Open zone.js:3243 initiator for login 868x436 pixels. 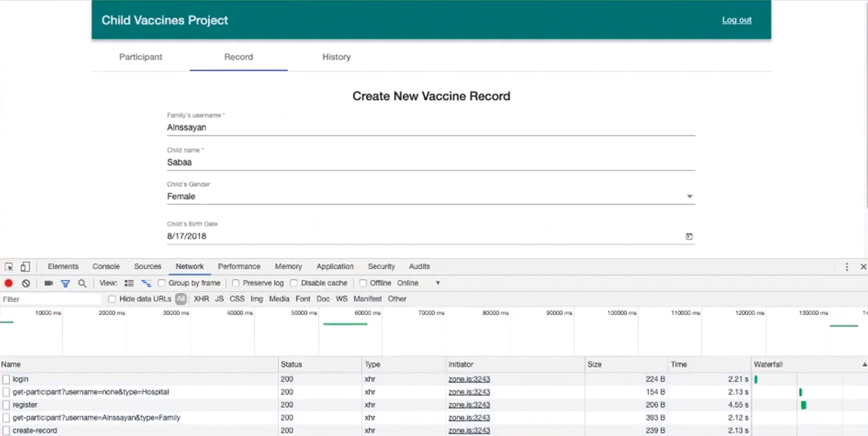point(469,379)
